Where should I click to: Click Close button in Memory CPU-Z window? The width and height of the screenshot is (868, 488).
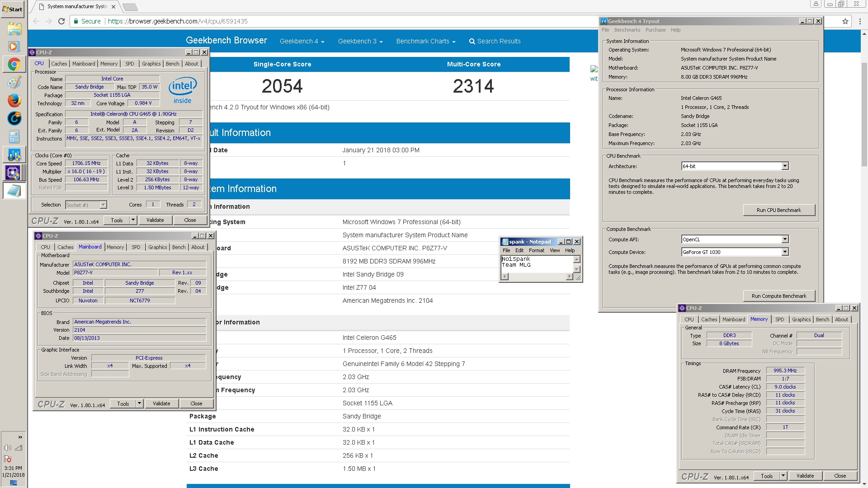[840, 476]
